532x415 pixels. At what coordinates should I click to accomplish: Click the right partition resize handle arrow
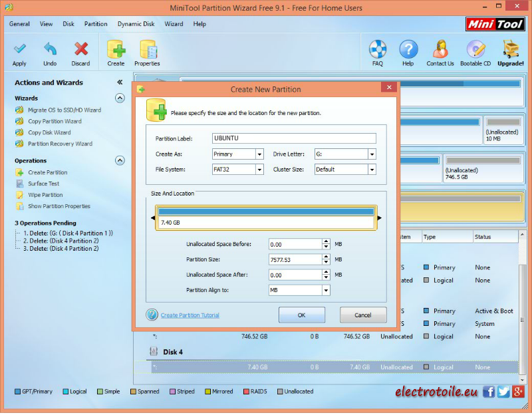(x=379, y=218)
